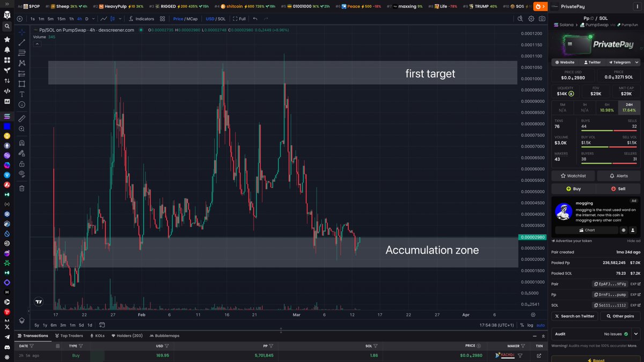Undo last chart action
This screenshot has width=644, height=362.
(255, 18)
